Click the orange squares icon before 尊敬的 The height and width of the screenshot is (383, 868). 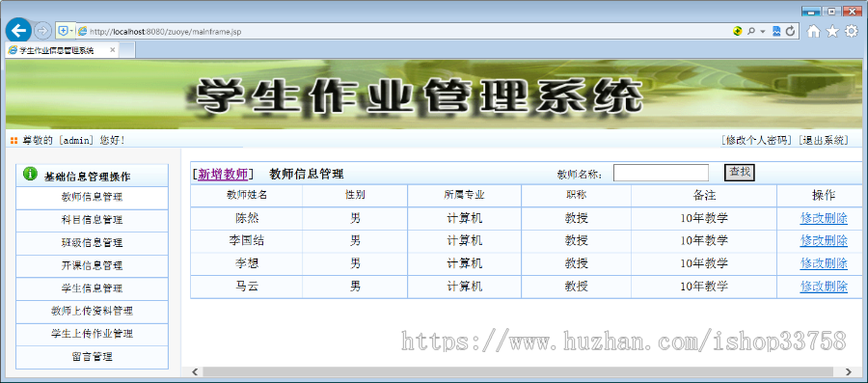[14, 141]
